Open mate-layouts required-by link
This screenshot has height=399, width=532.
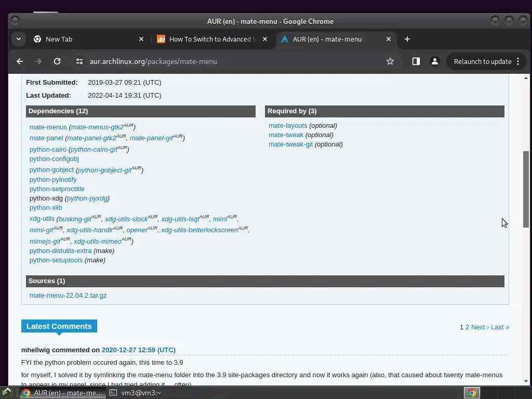click(288, 126)
